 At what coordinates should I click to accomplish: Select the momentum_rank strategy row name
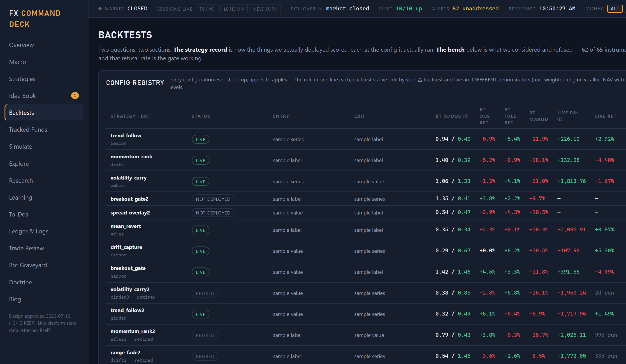(x=131, y=157)
